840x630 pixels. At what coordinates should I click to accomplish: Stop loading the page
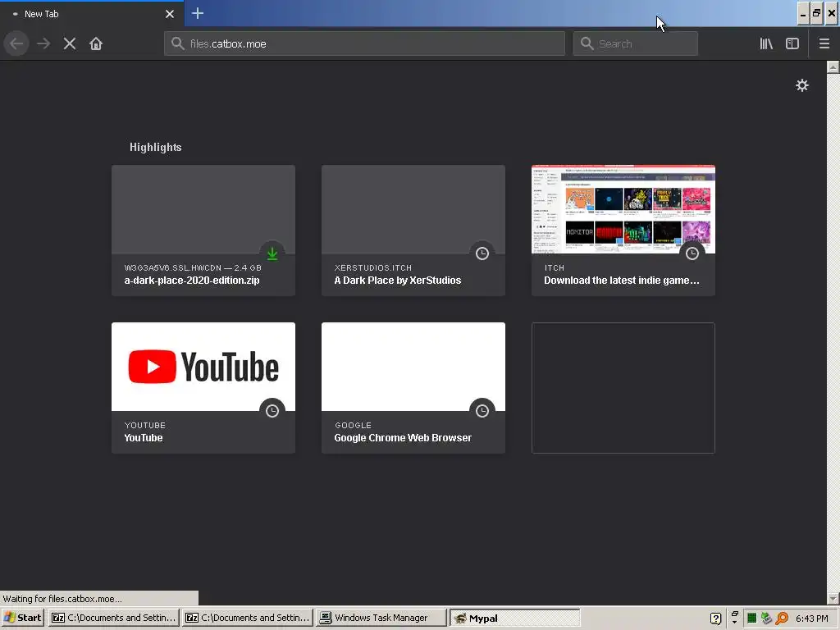point(69,43)
